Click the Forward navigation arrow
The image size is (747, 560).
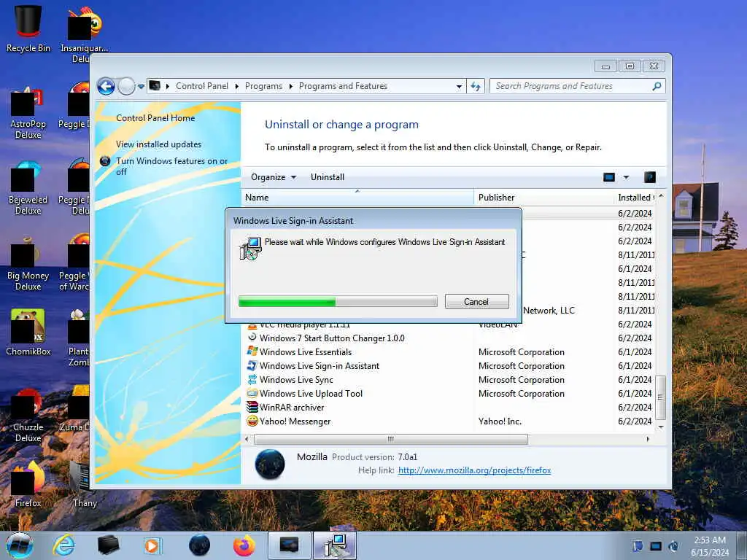[x=126, y=86]
